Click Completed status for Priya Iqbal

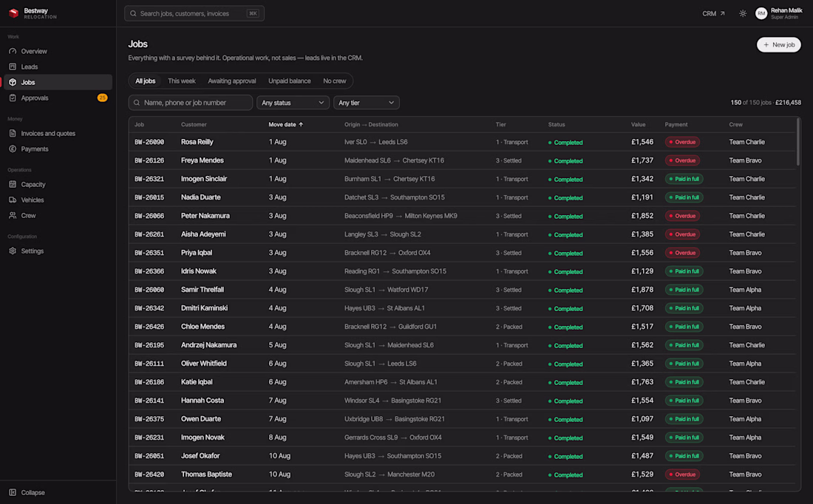tap(565, 253)
